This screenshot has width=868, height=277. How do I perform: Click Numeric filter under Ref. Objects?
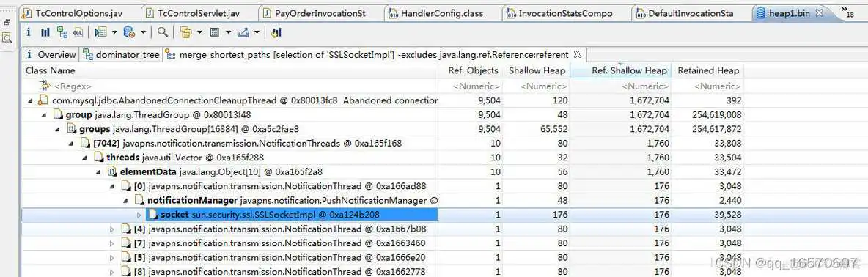[476, 86]
